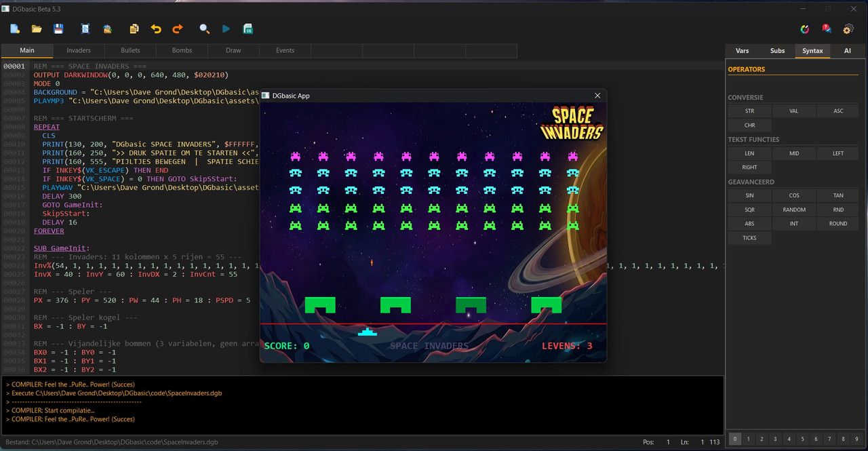This screenshot has height=451, width=868.
Task: Select bookmark slot 2 at panel bottom
Action: pos(762,439)
